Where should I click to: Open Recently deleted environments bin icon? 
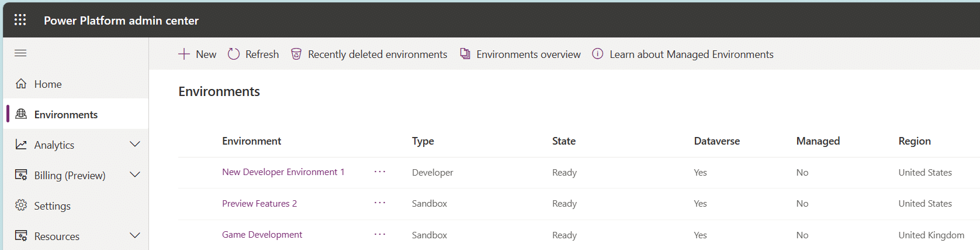tap(296, 54)
